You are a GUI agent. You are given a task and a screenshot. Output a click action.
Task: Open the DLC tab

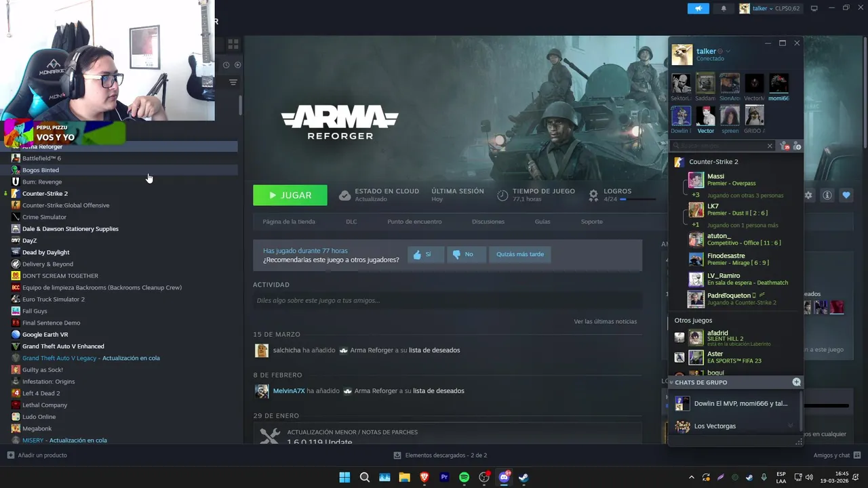351,222
